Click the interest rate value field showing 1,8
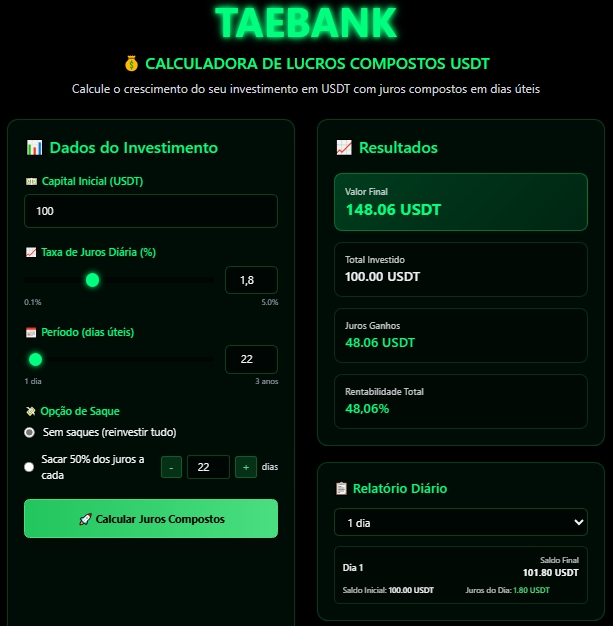Image resolution: width=613 pixels, height=626 pixels. point(251,281)
